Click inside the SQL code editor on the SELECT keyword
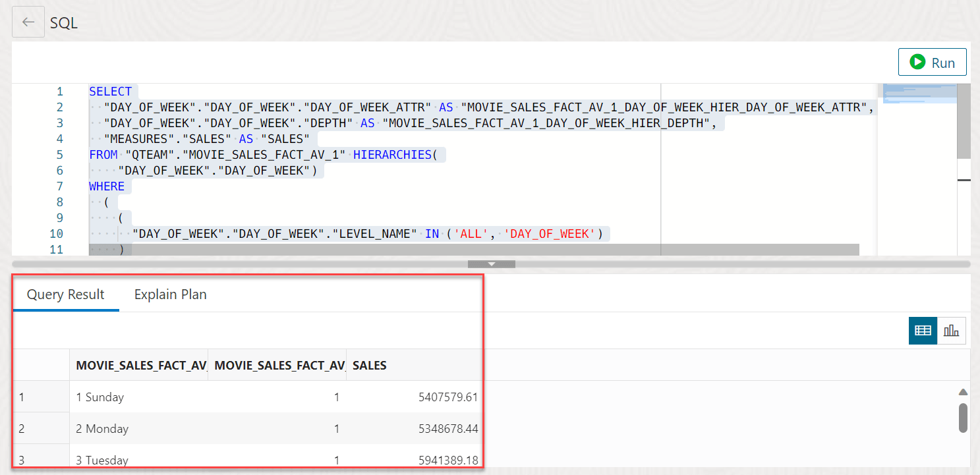 click(x=111, y=91)
